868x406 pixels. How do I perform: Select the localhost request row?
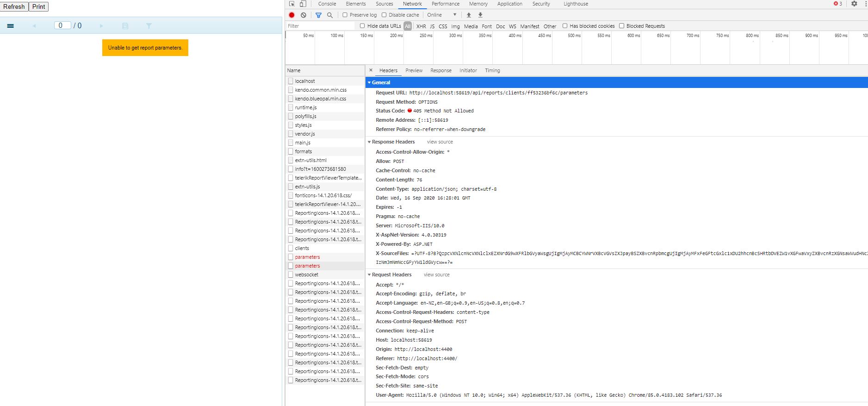[x=325, y=81]
